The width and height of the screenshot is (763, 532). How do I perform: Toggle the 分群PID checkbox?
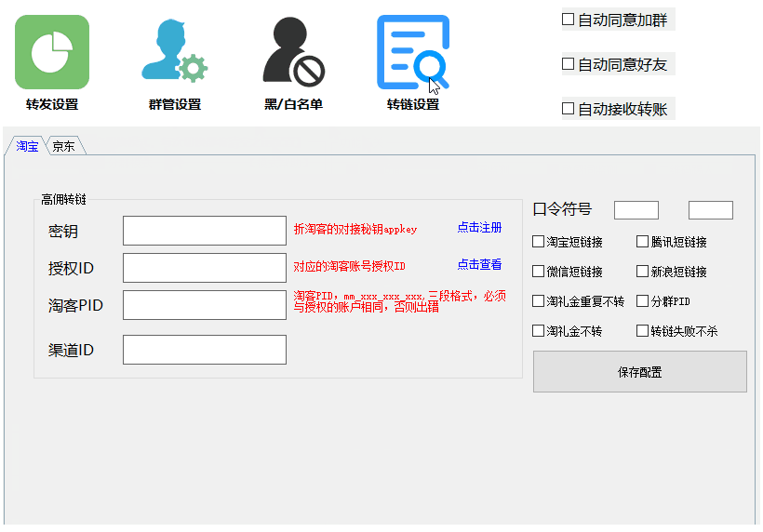642,301
